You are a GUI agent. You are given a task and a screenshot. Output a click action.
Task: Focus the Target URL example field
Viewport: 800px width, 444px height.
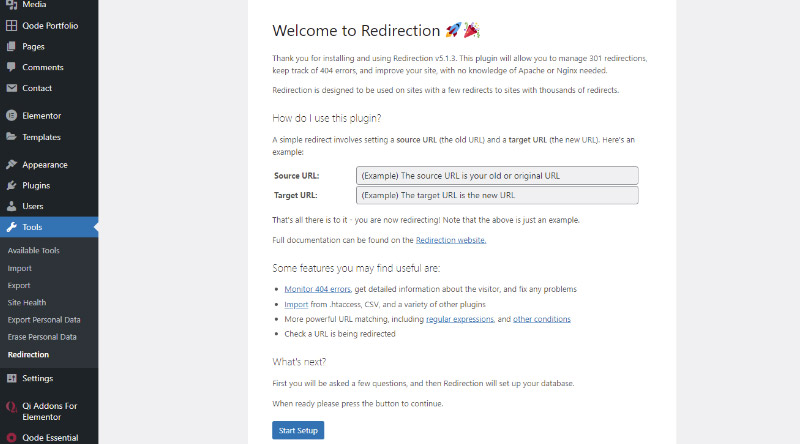[497, 195]
